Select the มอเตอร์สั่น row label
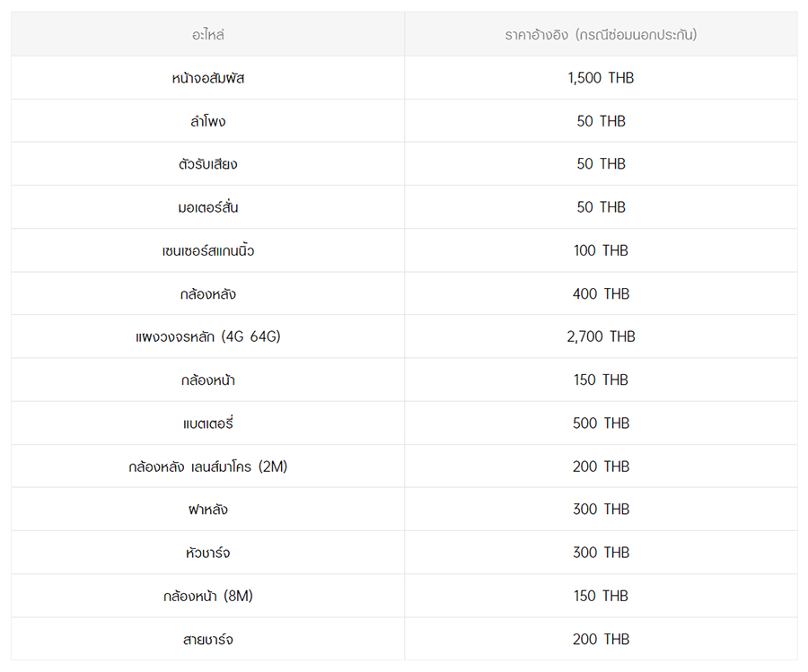The image size is (808, 672). coord(207,207)
